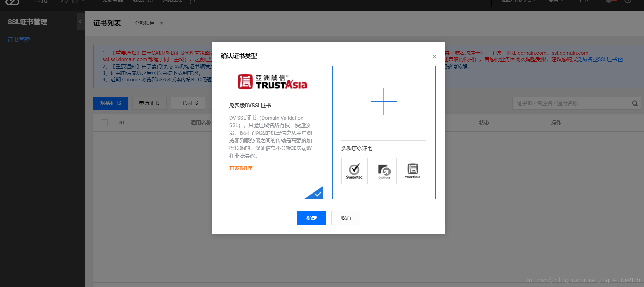Image resolution: width=644 pixels, height=287 pixels.
Task: Select the 免费版DVSSL证书 card title
Action: click(x=250, y=106)
